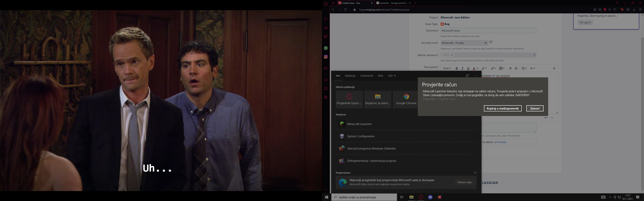
Task: Open the Security Level dropdown
Action: (464, 43)
